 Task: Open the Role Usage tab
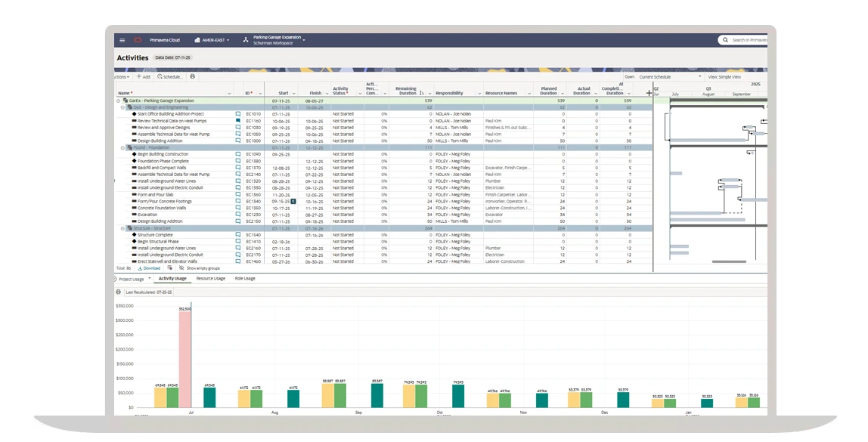[244, 279]
